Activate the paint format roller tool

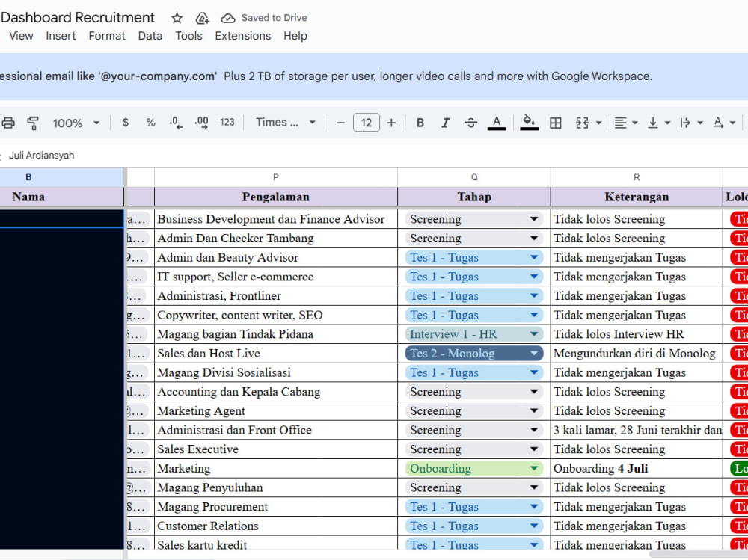coord(33,123)
